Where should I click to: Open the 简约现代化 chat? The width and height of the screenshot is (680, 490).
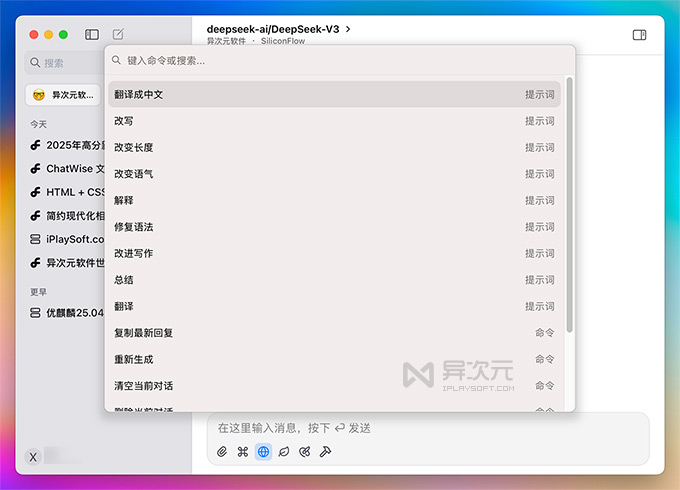click(67, 216)
